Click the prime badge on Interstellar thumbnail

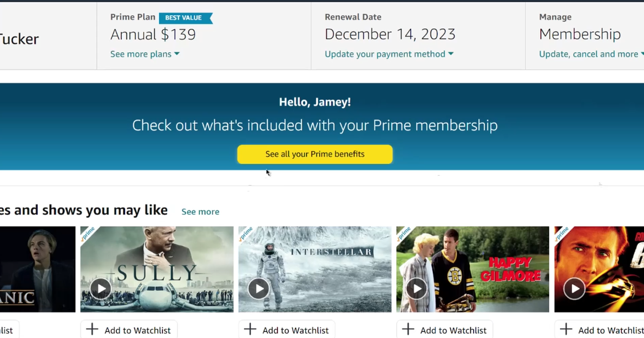point(246,234)
